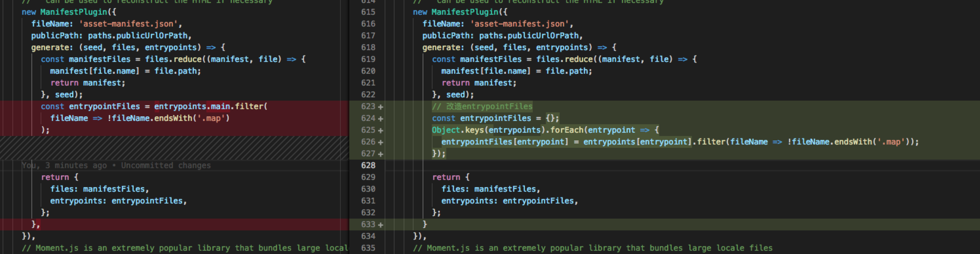Click line number 634 in the gutter
Viewport: 980px width, 254px height.
368,237
